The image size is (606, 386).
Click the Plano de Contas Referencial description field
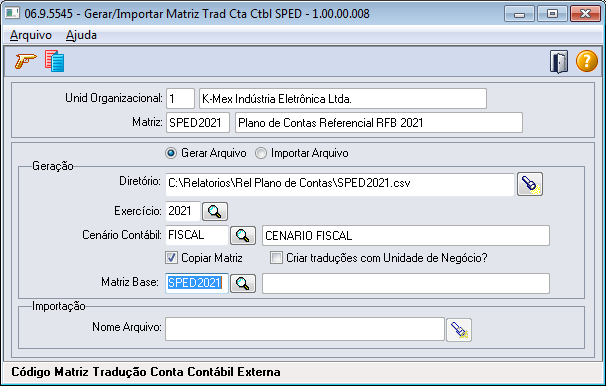click(379, 122)
